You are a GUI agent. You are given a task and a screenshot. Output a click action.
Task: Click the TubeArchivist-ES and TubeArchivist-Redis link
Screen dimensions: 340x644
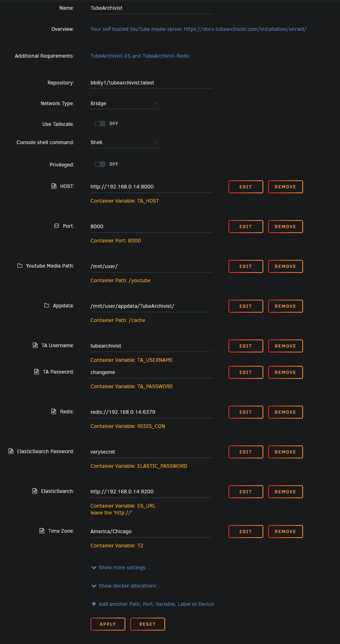(140, 56)
